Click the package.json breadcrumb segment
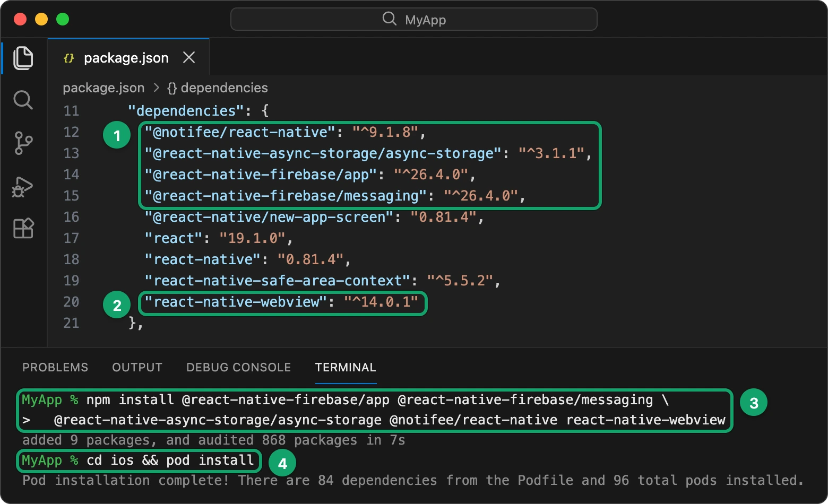828x504 pixels. pos(103,88)
